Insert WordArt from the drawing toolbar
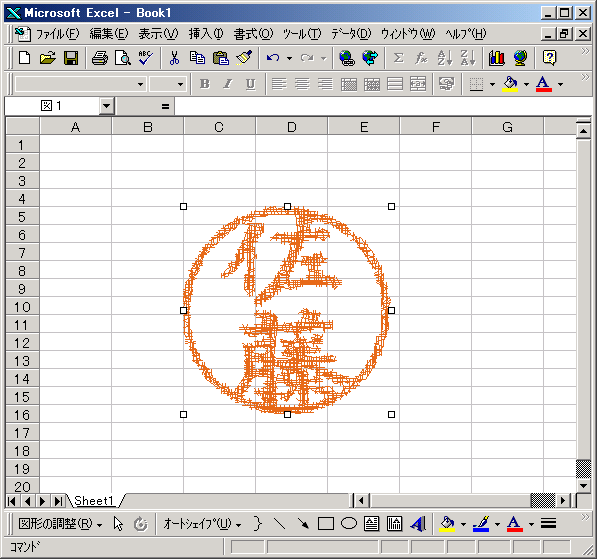 coord(418,524)
